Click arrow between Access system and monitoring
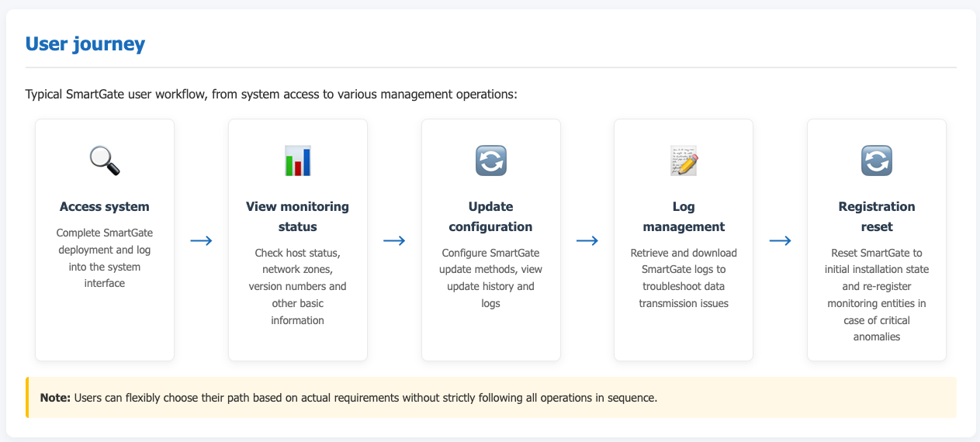Screen dimensions: 980x442 (x=201, y=240)
